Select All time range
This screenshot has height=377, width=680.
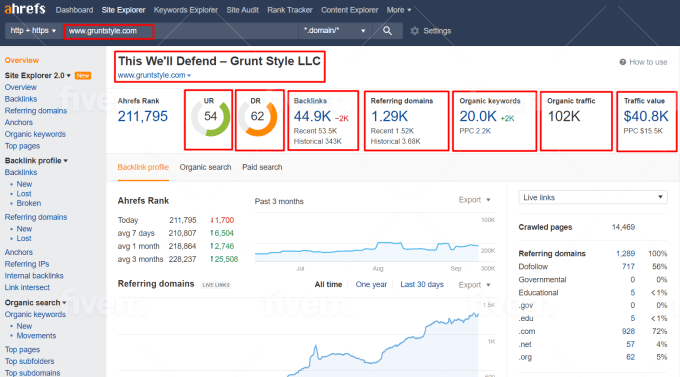click(328, 285)
